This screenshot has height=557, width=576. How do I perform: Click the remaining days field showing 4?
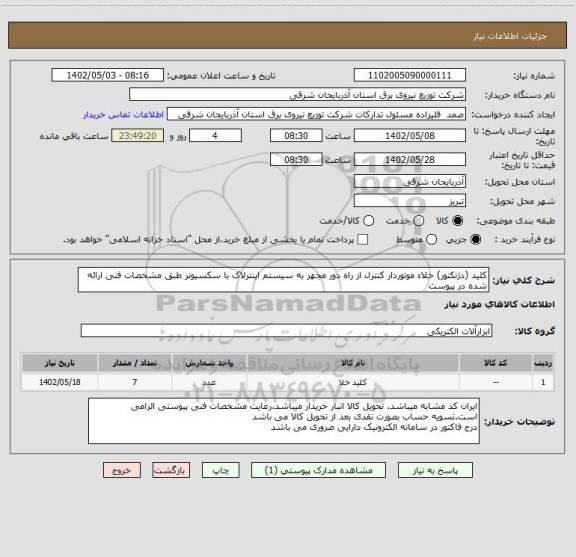tap(215, 136)
